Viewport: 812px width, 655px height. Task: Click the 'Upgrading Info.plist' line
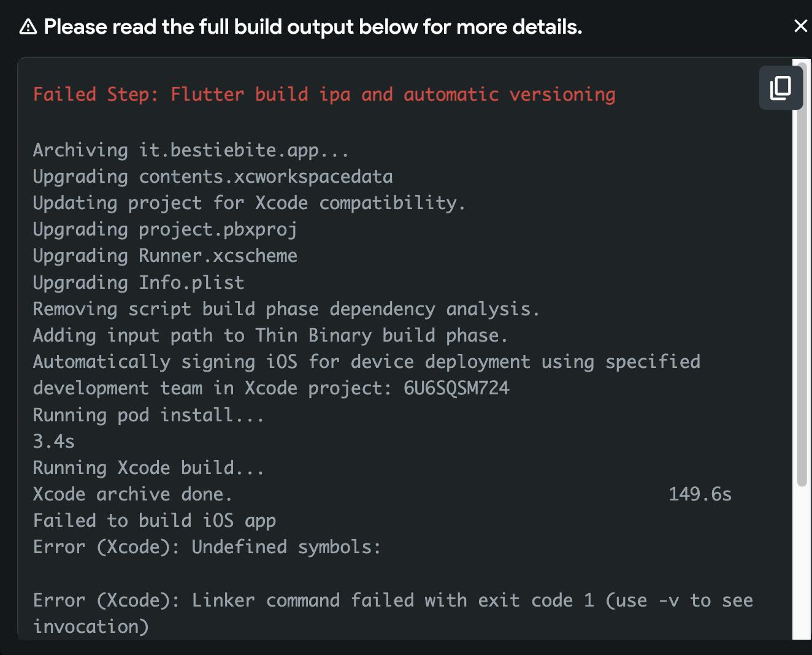[x=139, y=283]
